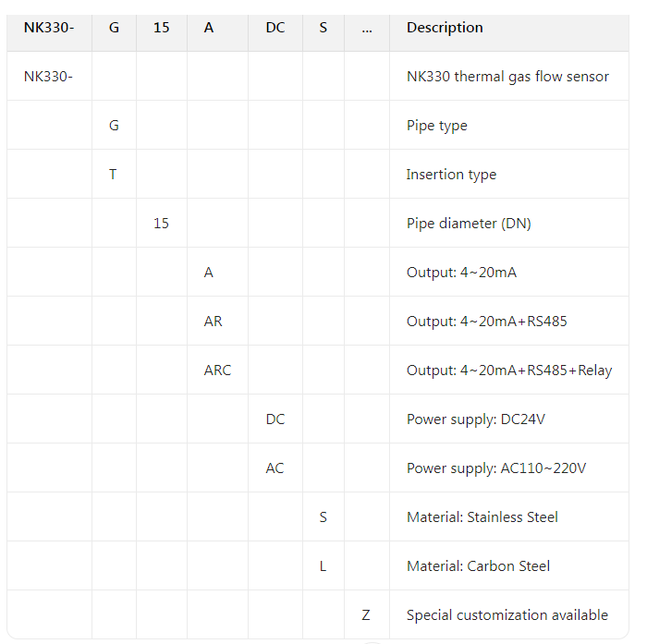Click the AC power supply code cell
This screenshot has width=647, height=644.
point(275,468)
